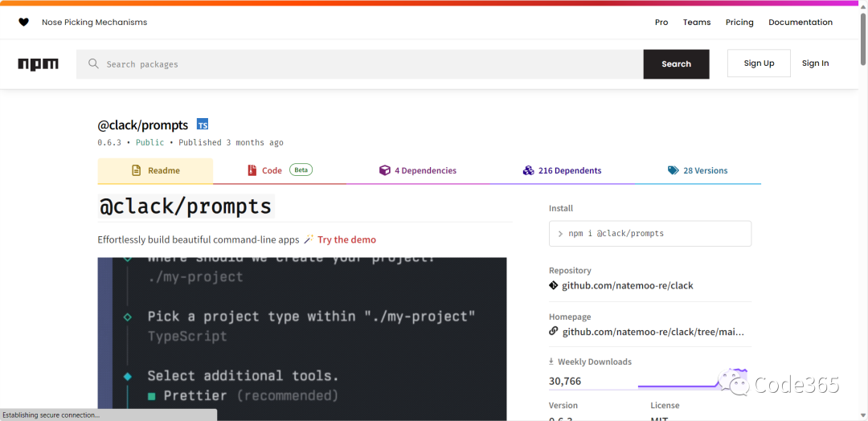Click the Versions tags icon

(x=674, y=170)
